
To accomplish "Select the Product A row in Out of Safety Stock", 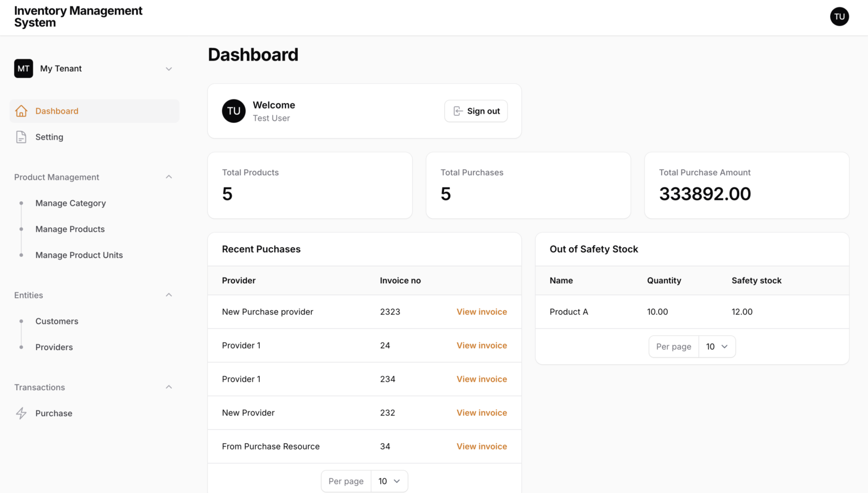I will pos(568,312).
